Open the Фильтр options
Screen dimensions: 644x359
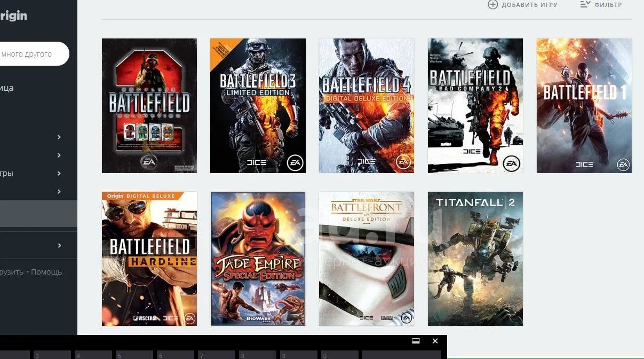coord(601,5)
